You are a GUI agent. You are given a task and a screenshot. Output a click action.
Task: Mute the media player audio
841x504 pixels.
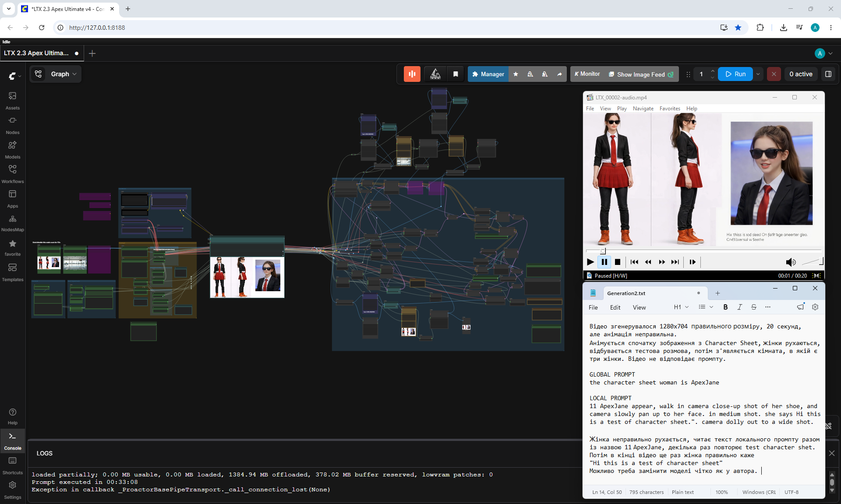point(790,262)
